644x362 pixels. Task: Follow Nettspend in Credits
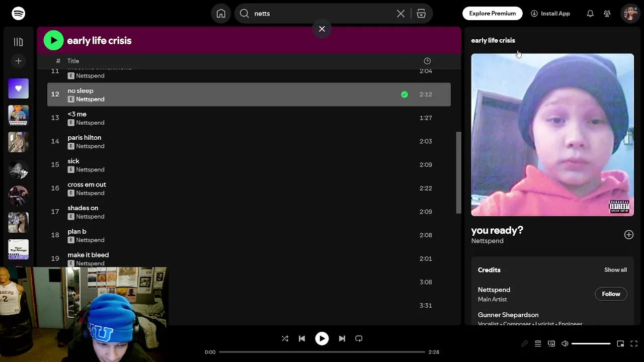point(611,294)
